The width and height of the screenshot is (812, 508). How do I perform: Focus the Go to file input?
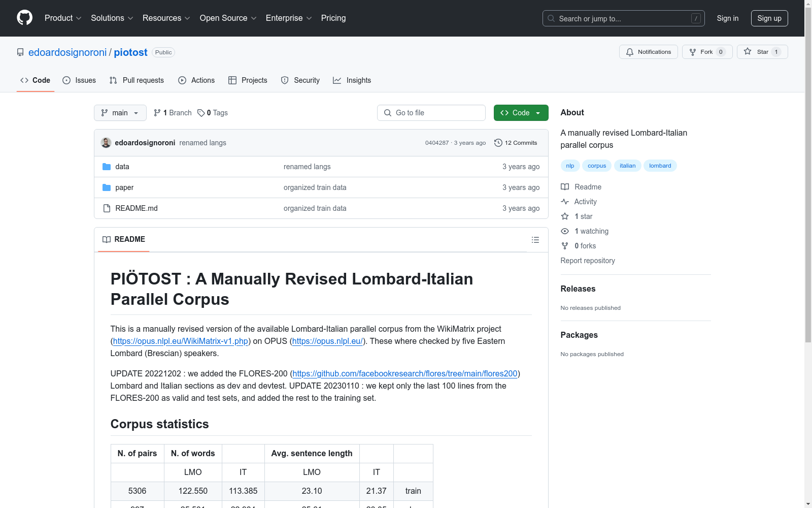[431, 113]
